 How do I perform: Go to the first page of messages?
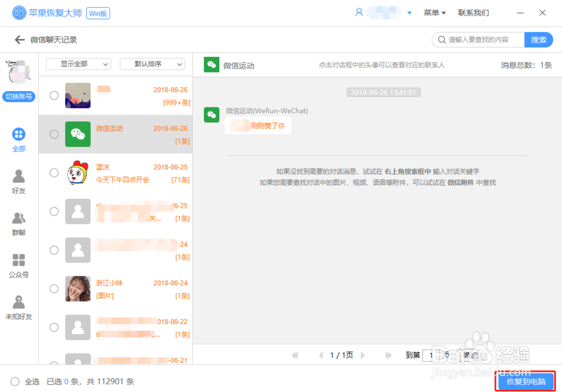point(295,355)
